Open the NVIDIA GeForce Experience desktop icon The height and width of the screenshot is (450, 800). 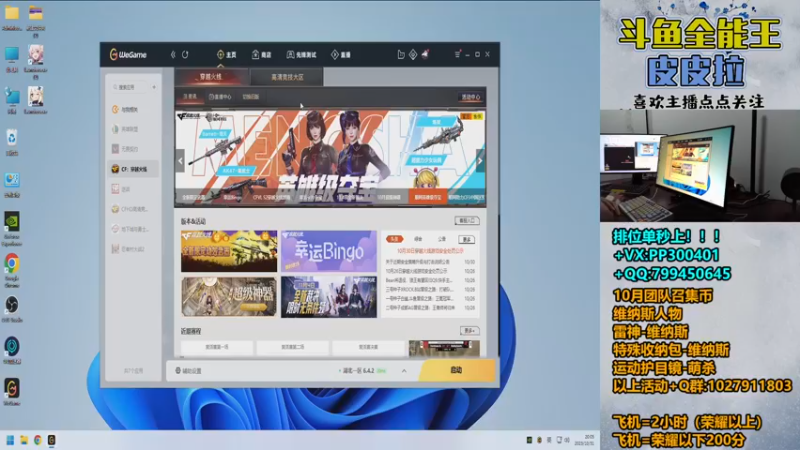coord(12,229)
